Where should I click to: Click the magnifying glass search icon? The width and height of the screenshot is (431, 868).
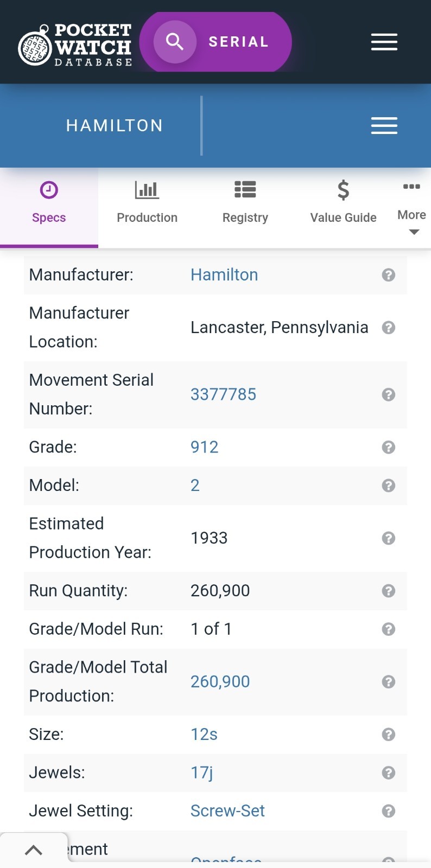point(174,42)
